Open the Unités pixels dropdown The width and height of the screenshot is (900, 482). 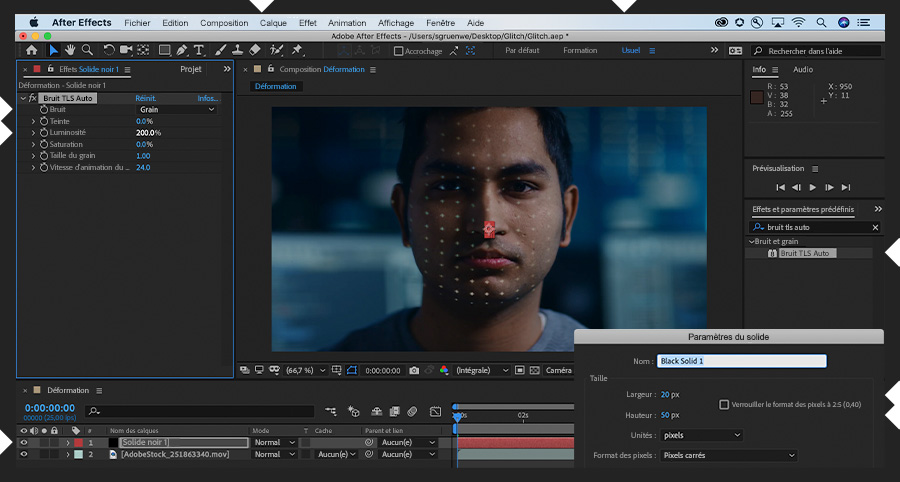pyautogui.click(x=700, y=435)
